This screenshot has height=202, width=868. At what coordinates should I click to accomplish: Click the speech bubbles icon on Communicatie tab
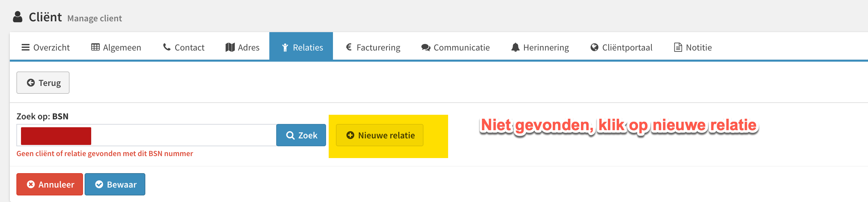coord(425,48)
